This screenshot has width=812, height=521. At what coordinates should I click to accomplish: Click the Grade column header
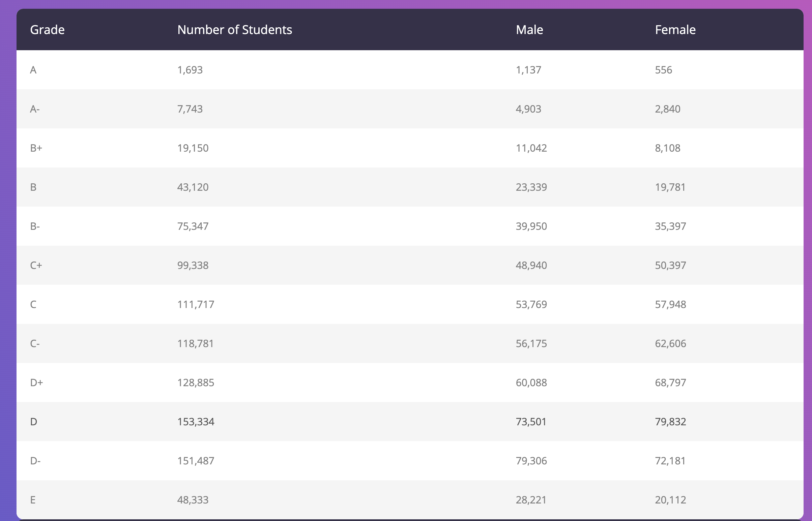[x=47, y=30]
